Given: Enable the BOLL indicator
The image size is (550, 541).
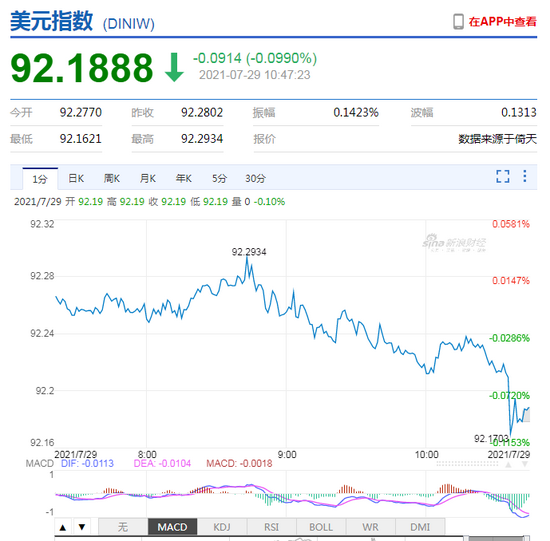Looking at the screenshot, I should pos(321,527).
